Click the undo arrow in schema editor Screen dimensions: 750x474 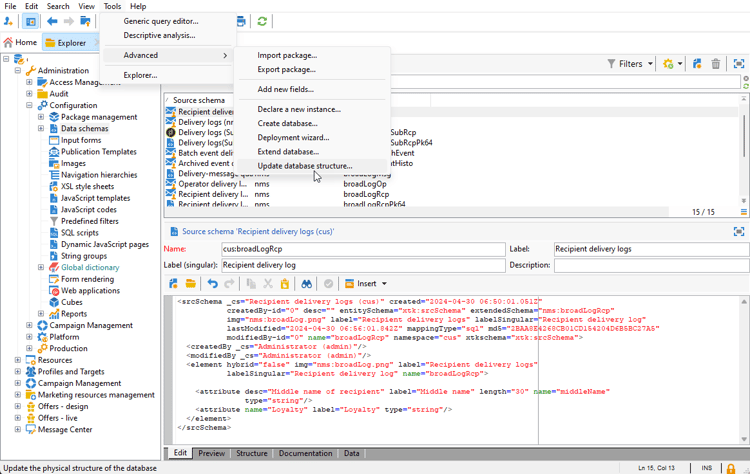pyautogui.click(x=212, y=284)
